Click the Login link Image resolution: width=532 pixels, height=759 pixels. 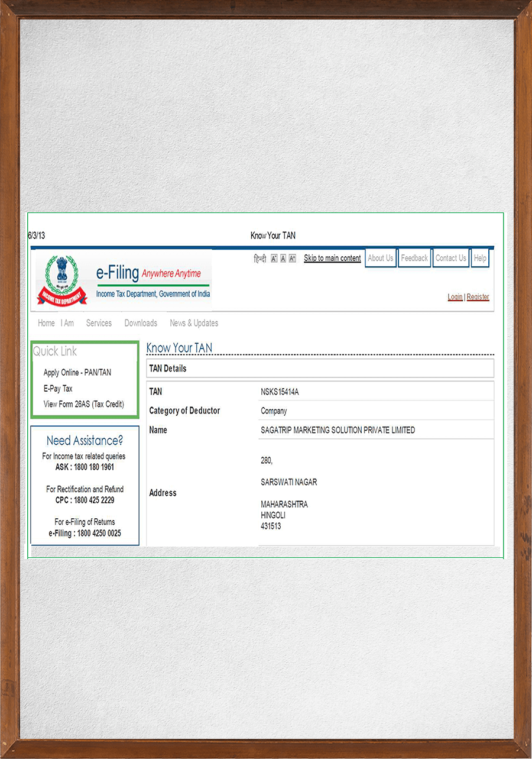tap(455, 297)
